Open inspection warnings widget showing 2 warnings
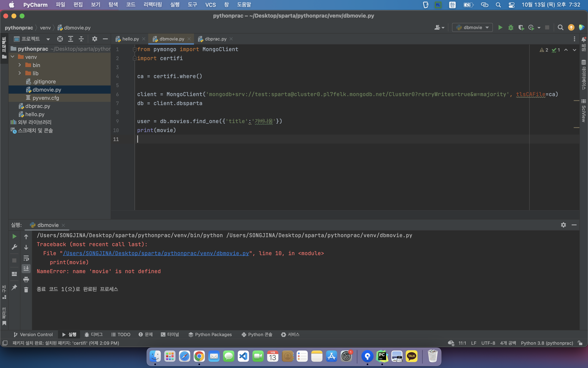Viewport: 588px width, 368px height. click(544, 50)
